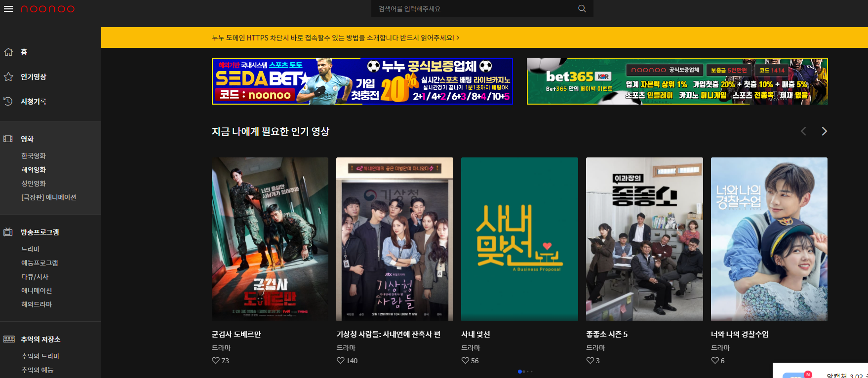Open 군검사 도베르만 poster
868x378 pixels.
[x=270, y=239]
